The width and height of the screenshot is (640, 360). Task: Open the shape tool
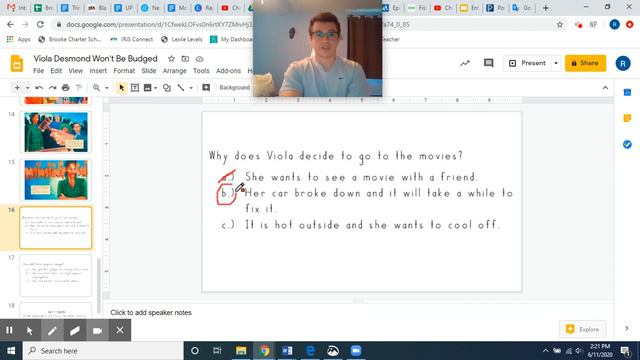(x=167, y=88)
